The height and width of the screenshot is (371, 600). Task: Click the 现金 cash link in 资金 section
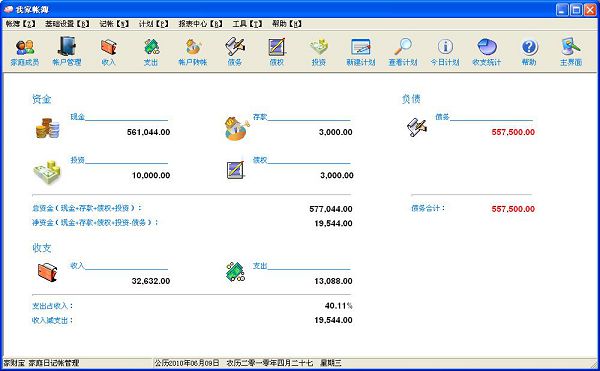(x=77, y=117)
